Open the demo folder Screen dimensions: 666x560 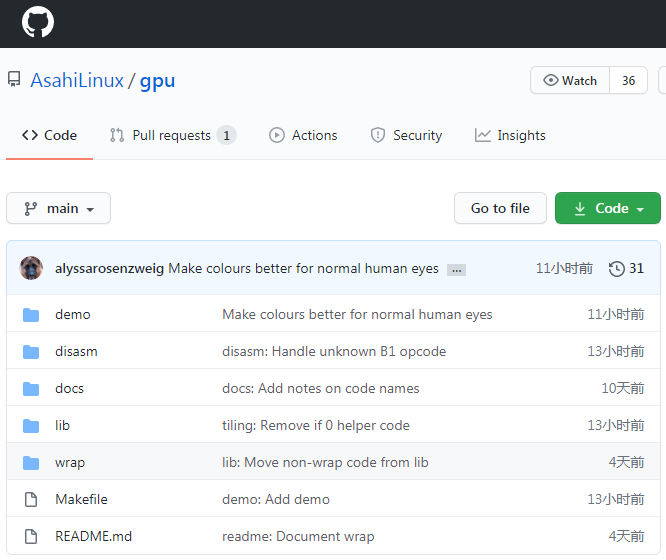tap(73, 314)
